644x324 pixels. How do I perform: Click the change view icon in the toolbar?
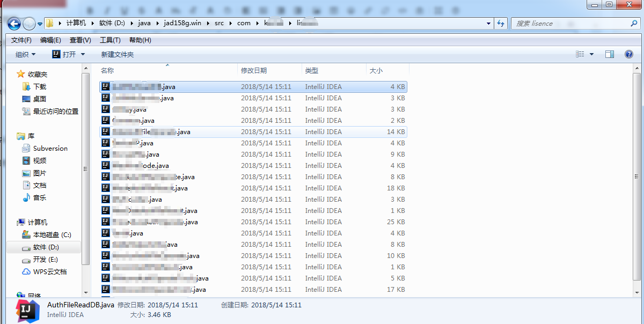click(580, 54)
